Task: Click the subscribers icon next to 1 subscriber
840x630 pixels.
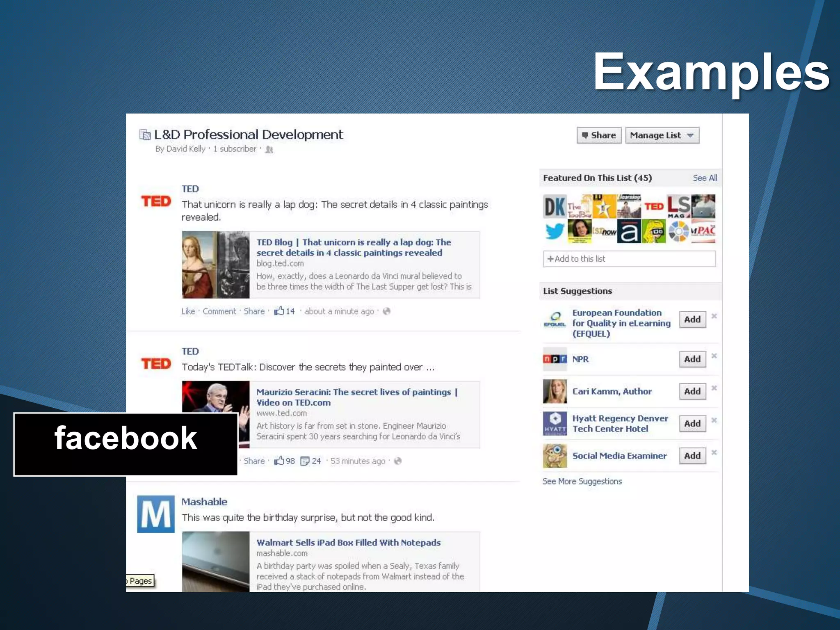Action: point(269,150)
